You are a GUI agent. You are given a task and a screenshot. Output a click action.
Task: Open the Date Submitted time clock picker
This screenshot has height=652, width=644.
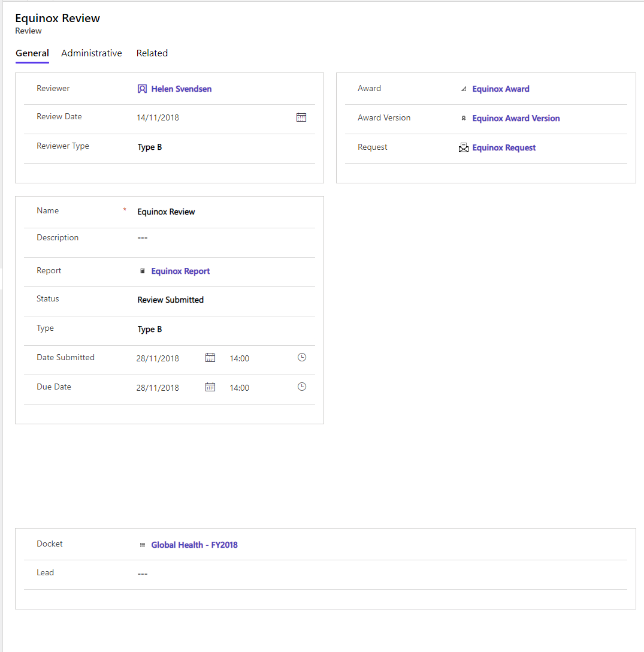coord(302,357)
